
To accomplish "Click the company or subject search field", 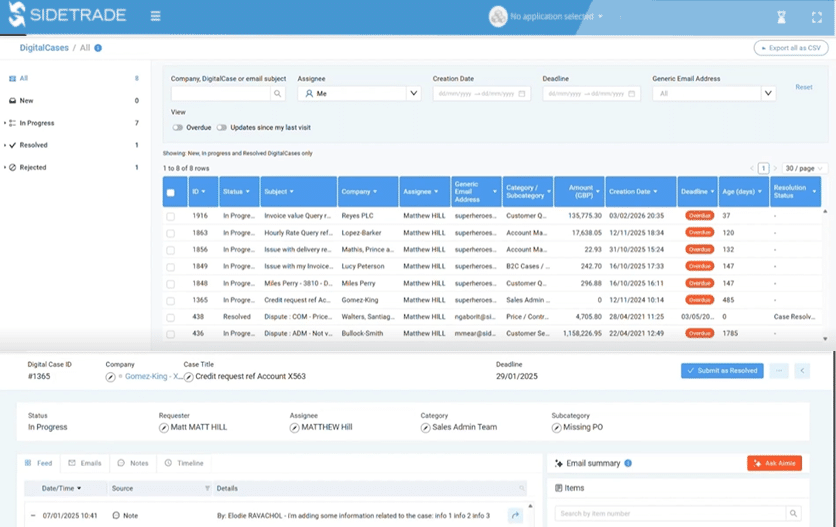I will [x=221, y=94].
